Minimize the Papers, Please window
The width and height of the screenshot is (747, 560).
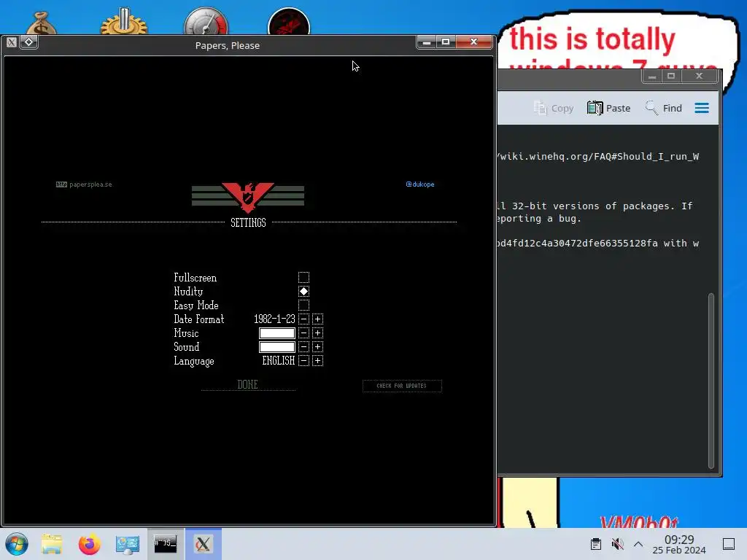coord(426,42)
